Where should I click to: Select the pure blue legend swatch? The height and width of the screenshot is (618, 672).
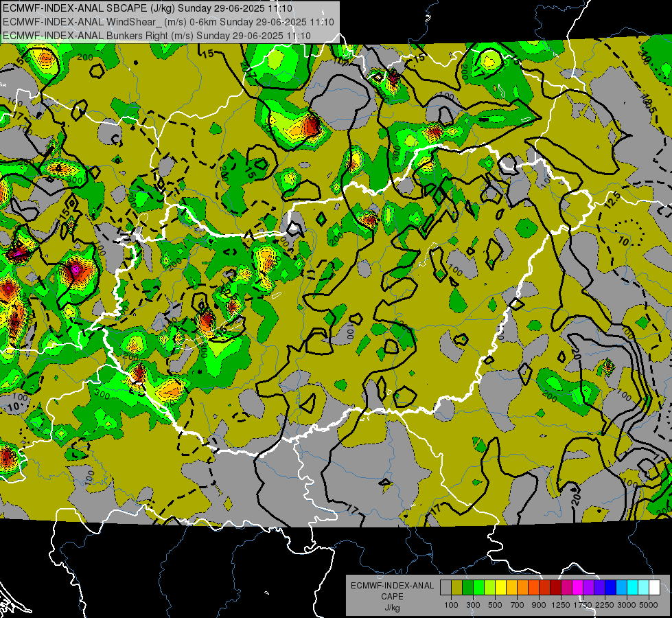pos(611,588)
